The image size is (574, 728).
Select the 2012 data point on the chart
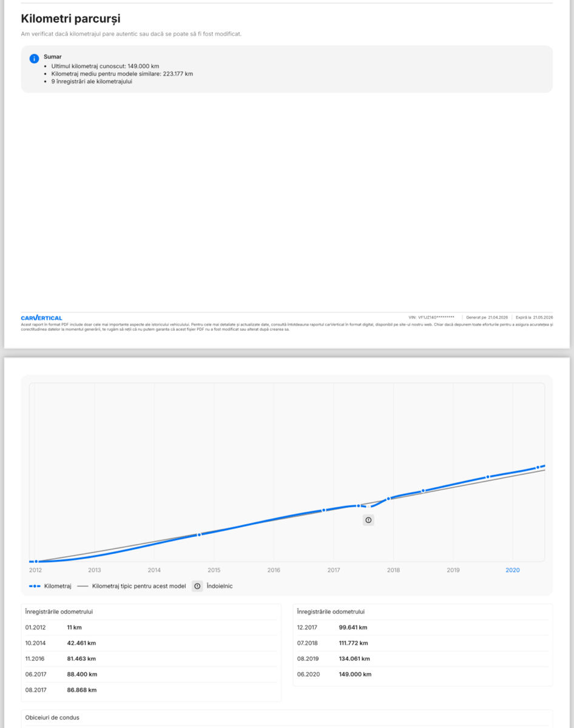point(36,562)
